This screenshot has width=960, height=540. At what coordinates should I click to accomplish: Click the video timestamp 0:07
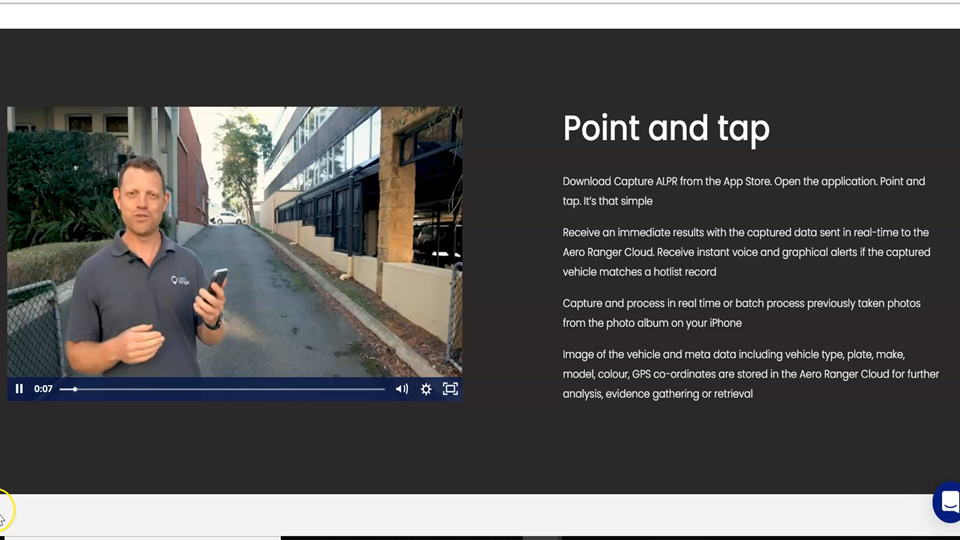click(43, 389)
